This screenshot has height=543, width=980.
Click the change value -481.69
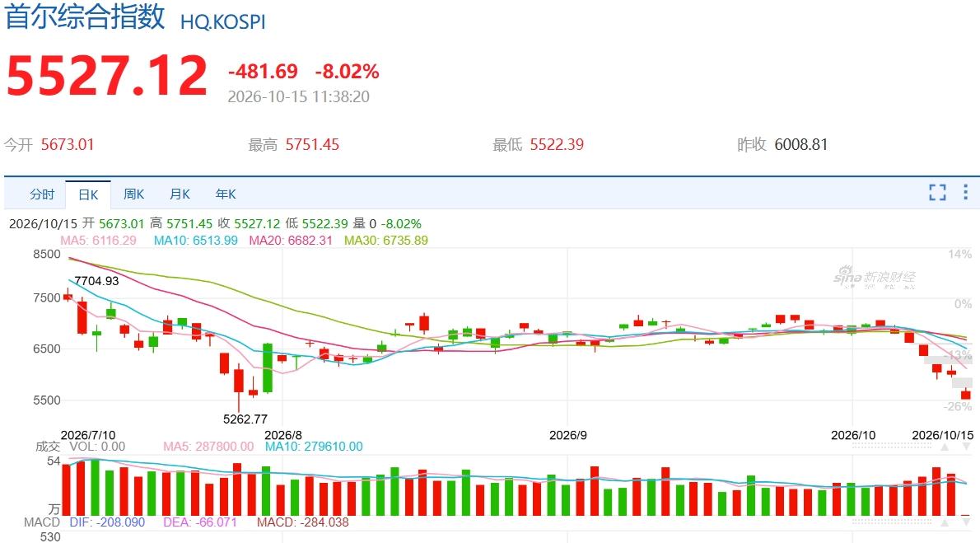coord(264,72)
